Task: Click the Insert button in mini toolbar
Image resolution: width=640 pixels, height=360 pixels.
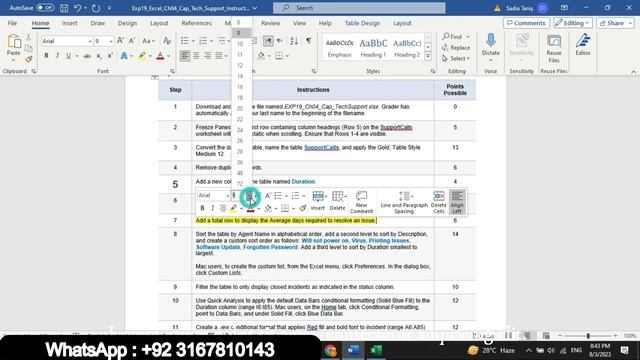Action: click(318, 201)
